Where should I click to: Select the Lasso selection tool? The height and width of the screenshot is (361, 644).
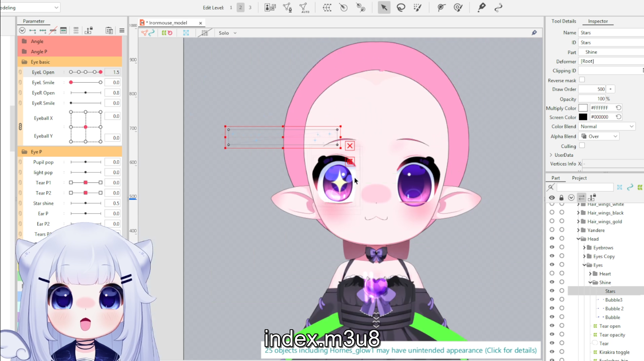401,8
